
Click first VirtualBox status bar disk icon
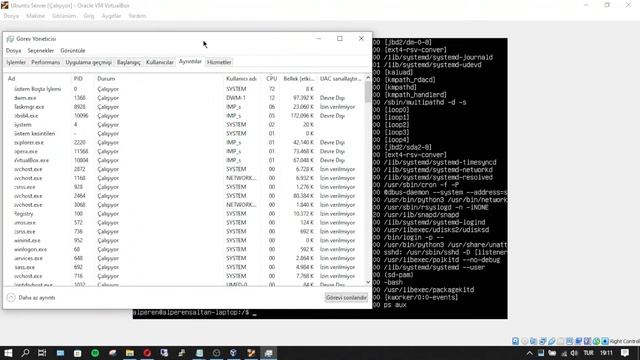(516, 341)
